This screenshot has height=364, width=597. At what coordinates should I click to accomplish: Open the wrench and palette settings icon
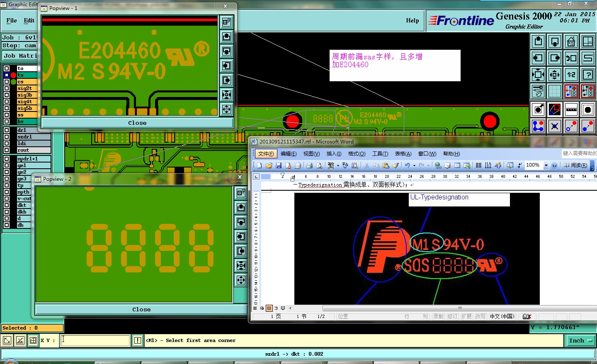click(538, 91)
